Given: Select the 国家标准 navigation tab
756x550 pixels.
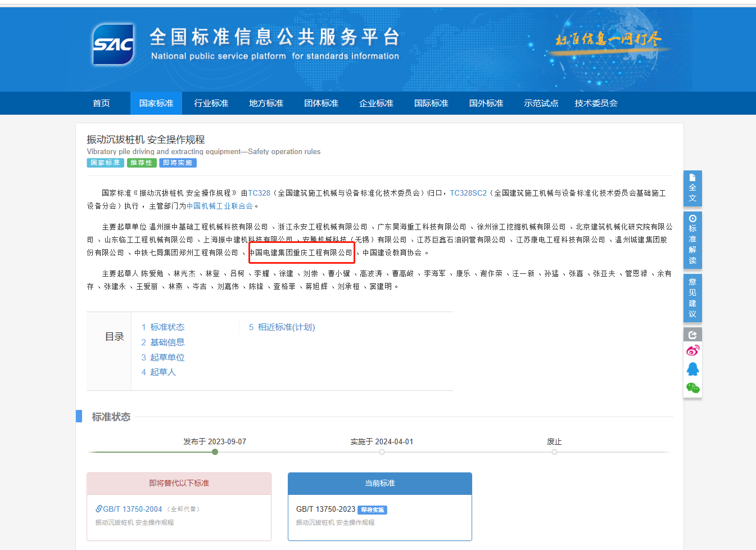Looking at the screenshot, I should tap(156, 103).
